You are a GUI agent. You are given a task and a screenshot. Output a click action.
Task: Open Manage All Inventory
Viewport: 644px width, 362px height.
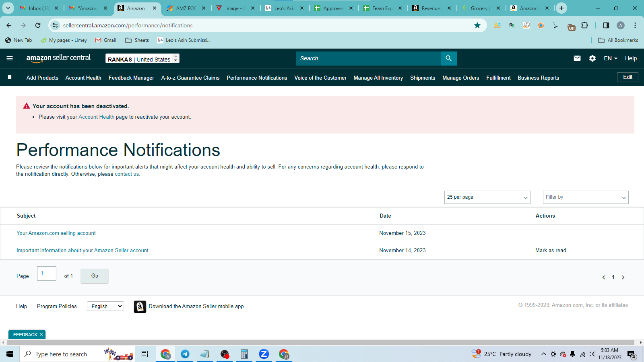point(378,78)
